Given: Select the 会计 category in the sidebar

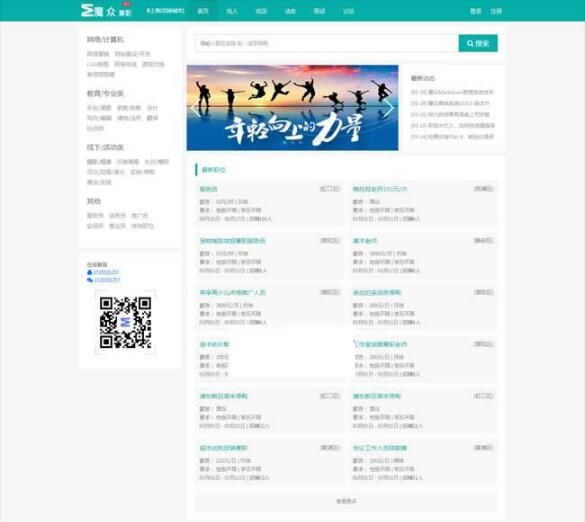Looking at the screenshot, I should pos(153,108).
